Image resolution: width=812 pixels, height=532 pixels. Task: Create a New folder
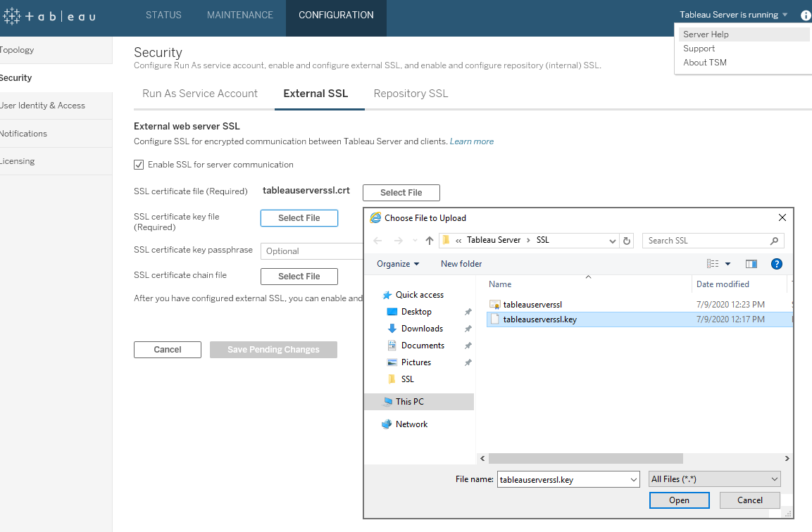[461, 264]
